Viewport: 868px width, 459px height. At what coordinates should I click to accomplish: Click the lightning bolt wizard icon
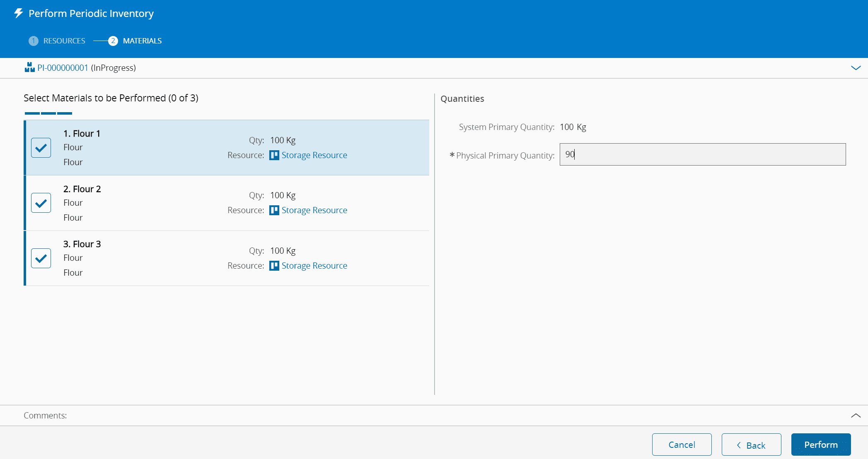pos(18,13)
